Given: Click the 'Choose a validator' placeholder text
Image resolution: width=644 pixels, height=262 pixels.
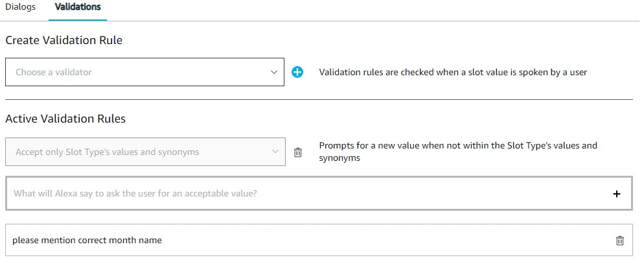Looking at the screenshot, I should 54,73.
